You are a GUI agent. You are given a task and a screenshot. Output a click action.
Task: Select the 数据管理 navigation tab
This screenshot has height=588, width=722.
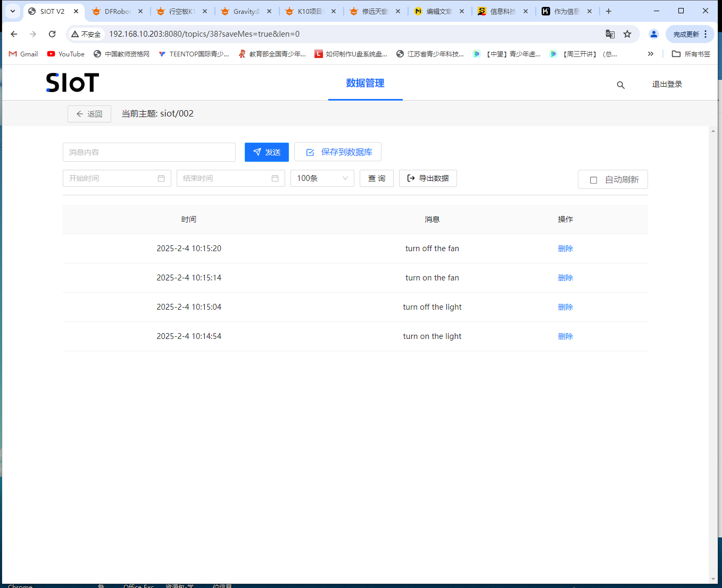(365, 84)
